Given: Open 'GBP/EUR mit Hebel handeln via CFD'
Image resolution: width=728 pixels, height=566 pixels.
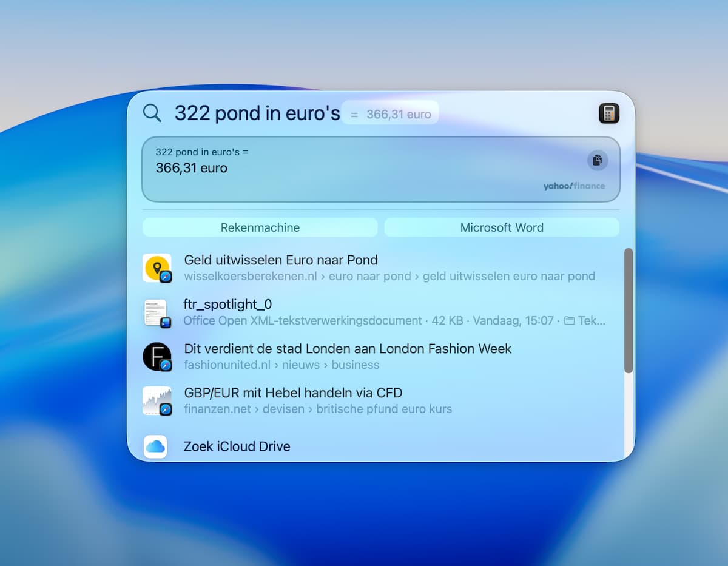Looking at the screenshot, I should click(x=293, y=392).
